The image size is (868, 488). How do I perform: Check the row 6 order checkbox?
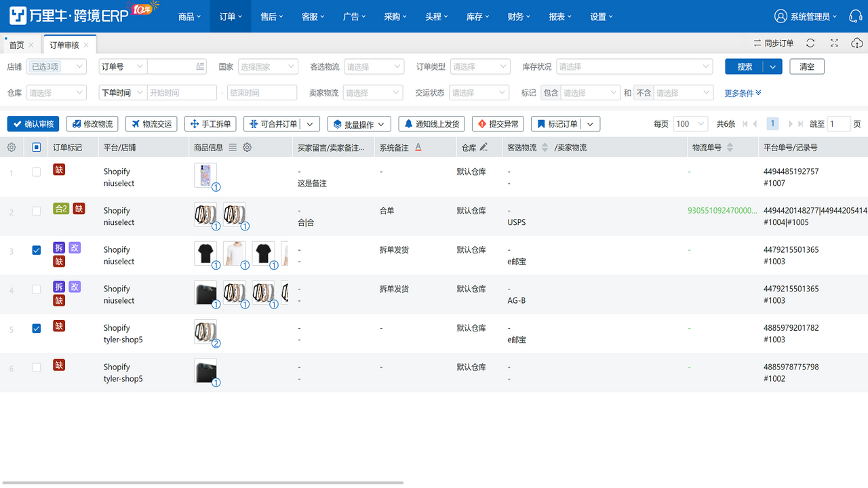37,367
